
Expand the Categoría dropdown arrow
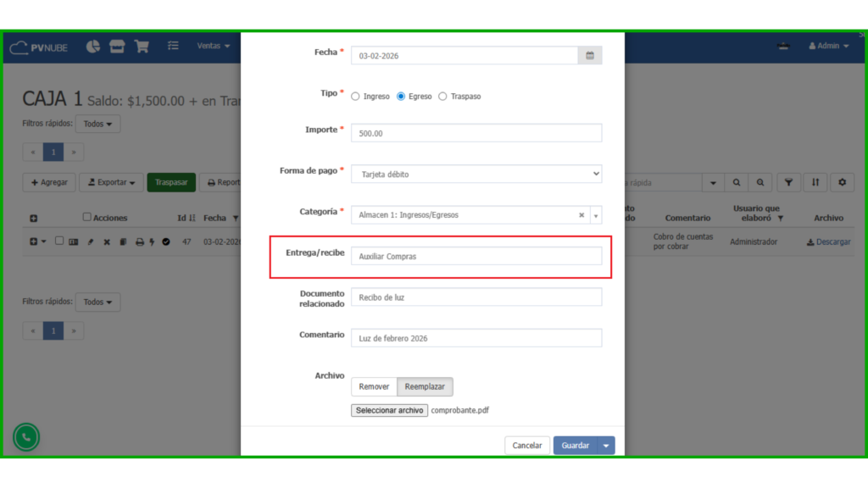[x=596, y=215]
